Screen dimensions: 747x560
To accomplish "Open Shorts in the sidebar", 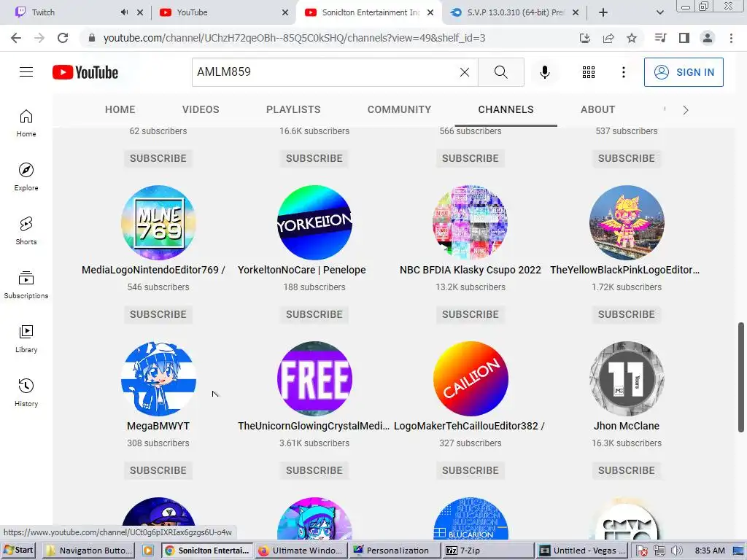I will (26, 231).
